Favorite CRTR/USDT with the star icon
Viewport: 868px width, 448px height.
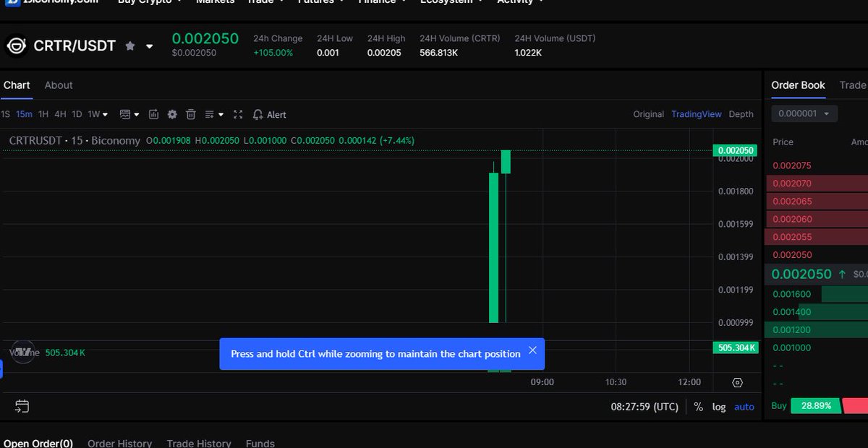click(130, 46)
